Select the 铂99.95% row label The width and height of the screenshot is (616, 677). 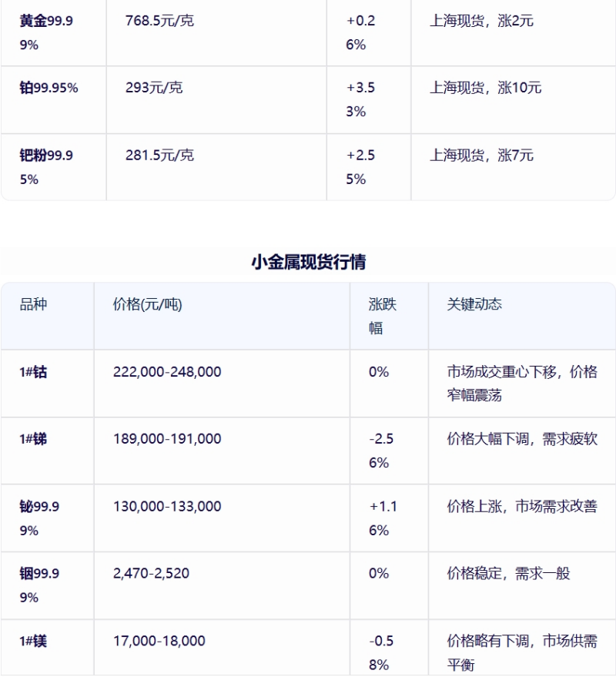pyautogui.click(x=49, y=88)
